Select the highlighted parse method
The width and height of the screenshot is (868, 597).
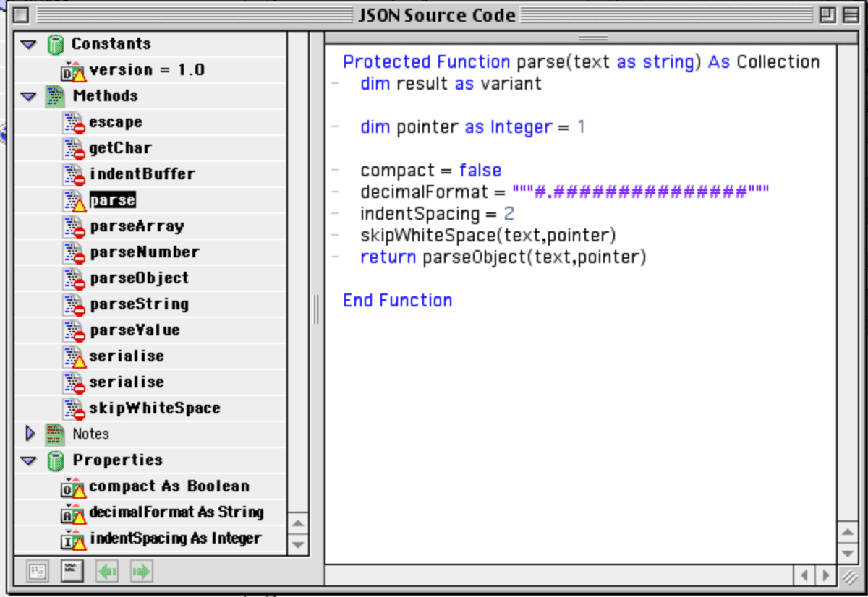(x=113, y=200)
